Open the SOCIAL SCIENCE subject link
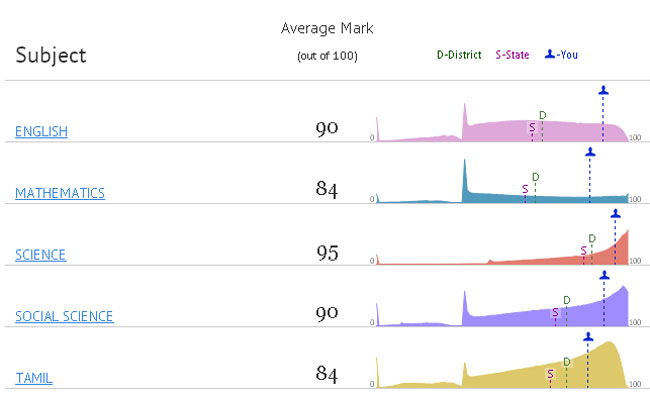This screenshot has height=398, width=650. 64,316
